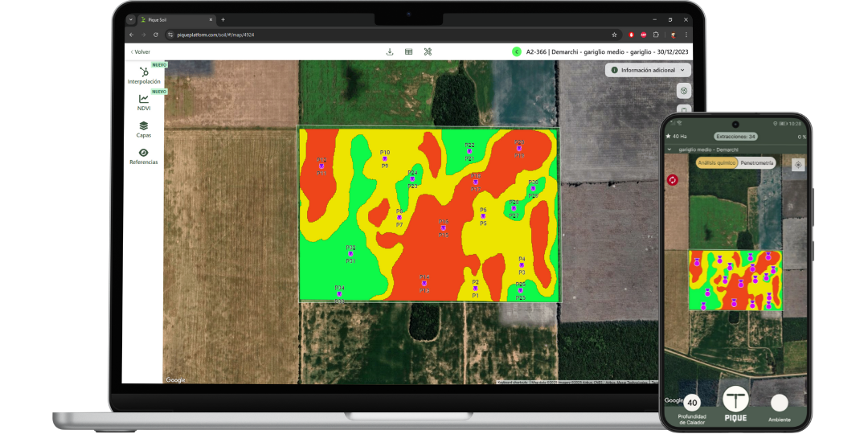Viewport: 868px width, 434px height.
Task: Open the red Opera-style extension icon
Action: point(632,35)
